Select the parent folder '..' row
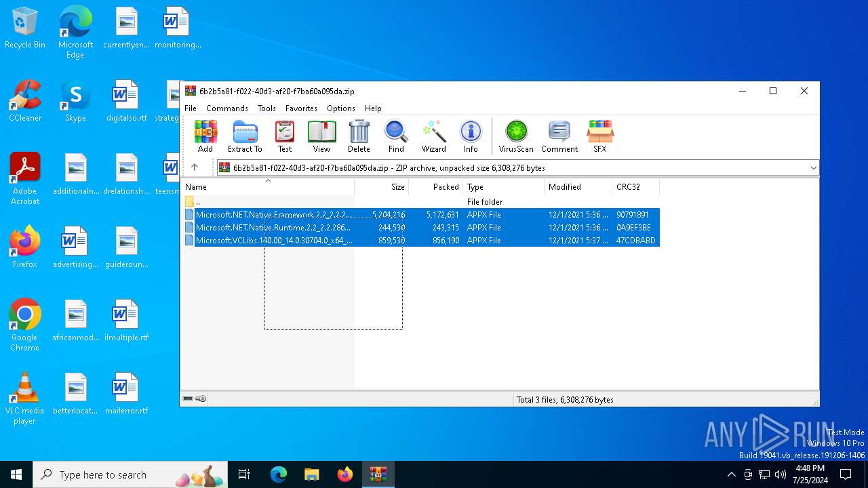Image resolution: width=868 pixels, height=488 pixels. [420, 202]
